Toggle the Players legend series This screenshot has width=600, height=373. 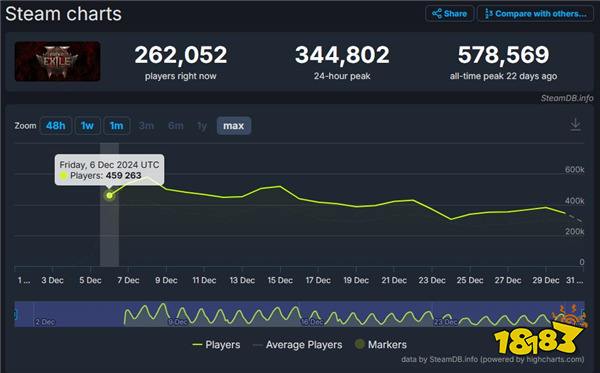217,345
